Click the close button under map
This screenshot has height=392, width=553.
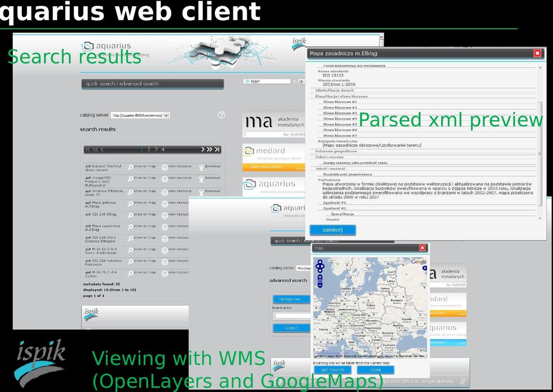(376, 370)
